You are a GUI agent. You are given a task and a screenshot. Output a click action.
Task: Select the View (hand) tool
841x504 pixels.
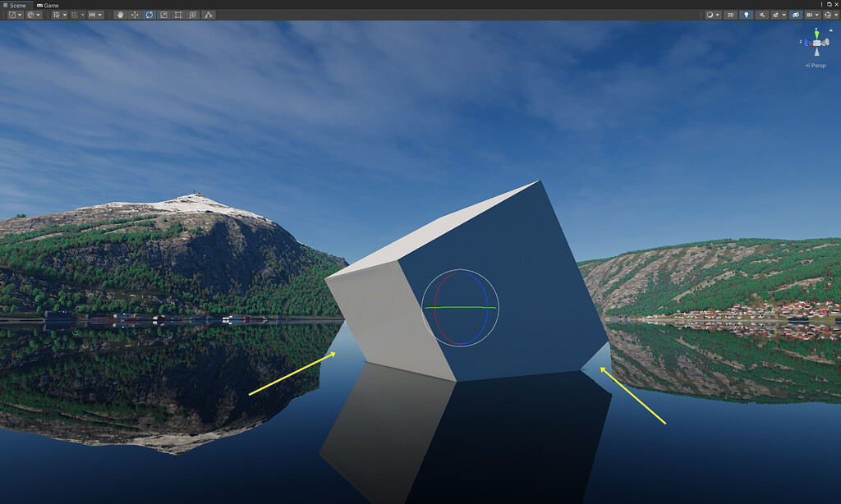[x=121, y=14]
